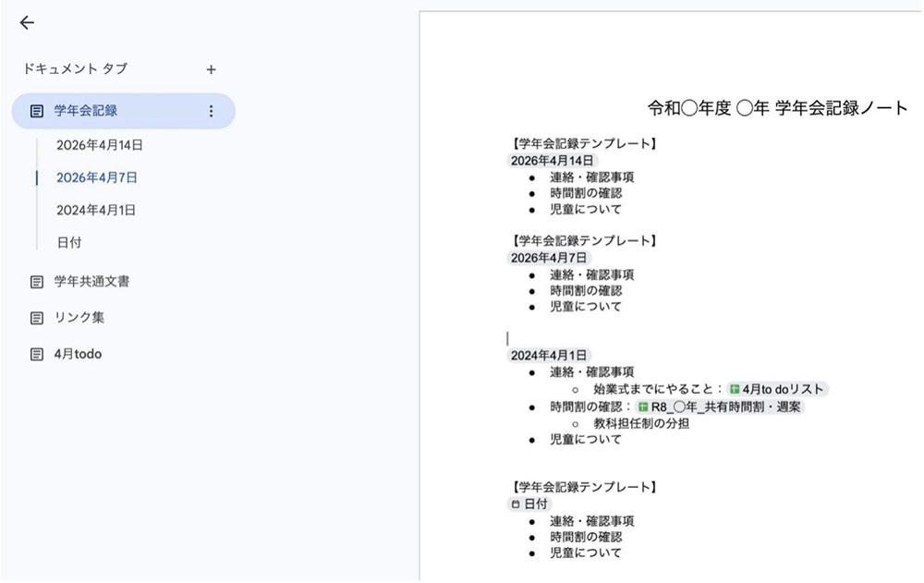Click the + to add a new document tab
924x583 pixels.
211,68
